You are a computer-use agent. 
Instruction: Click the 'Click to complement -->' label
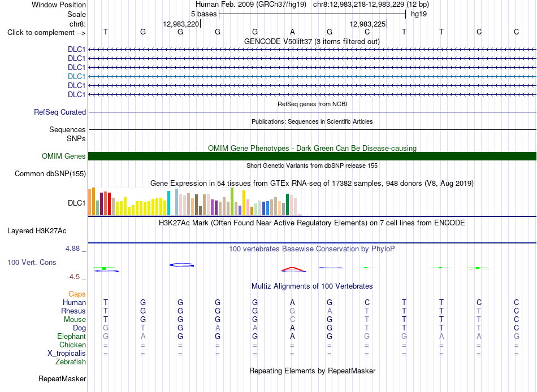pyautogui.click(x=46, y=33)
